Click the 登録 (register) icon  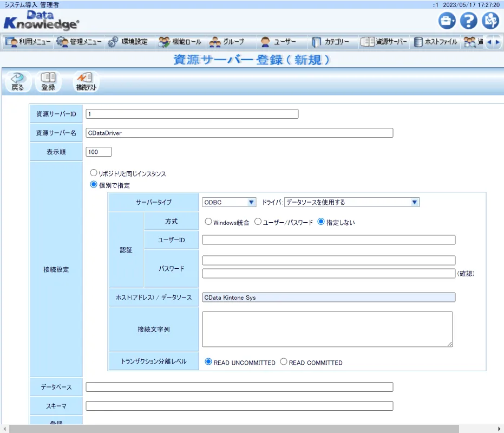pyautogui.click(x=48, y=80)
